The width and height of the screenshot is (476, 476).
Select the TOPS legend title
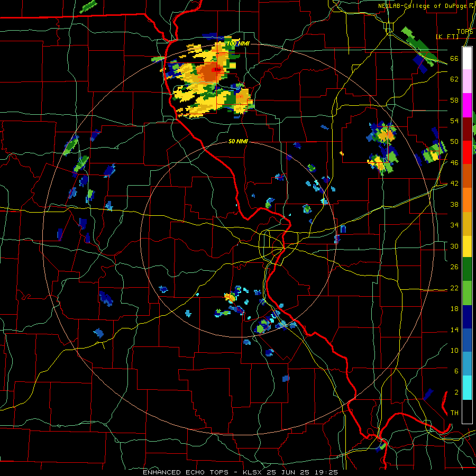465,31
